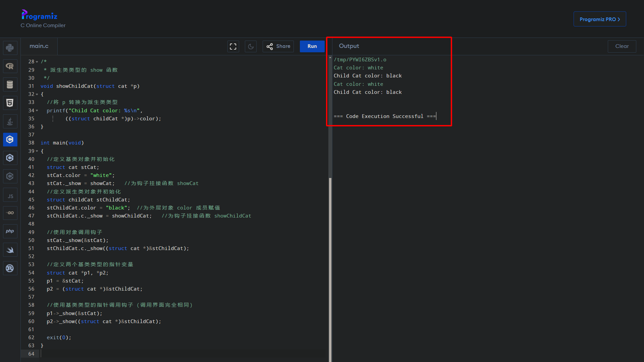Toggle dark mode with moon icon
The width and height of the screenshot is (644, 362).
(x=250, y=46)
